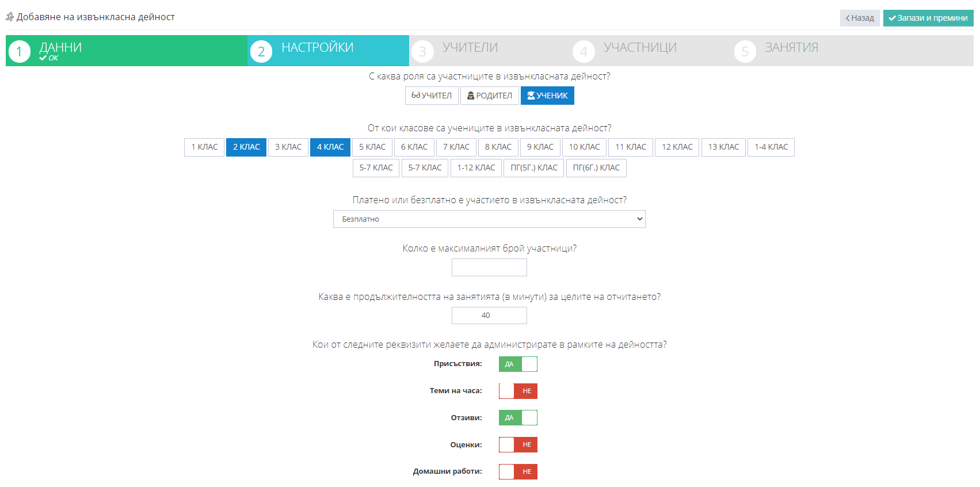
Task: Click the step 5 number circle
Action: 745,52
